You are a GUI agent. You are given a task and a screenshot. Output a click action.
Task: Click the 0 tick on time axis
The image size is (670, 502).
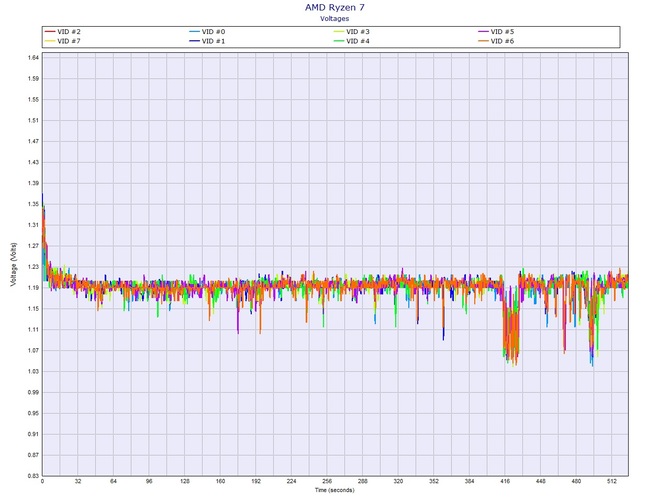(x=43, y=481)
